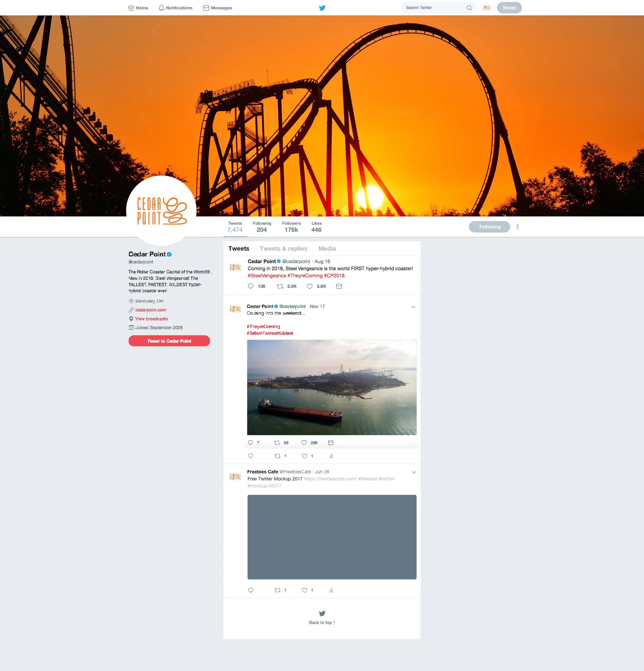Send the Steel Vengeance tweet via message
644x671 pixels.
point(339,286)
